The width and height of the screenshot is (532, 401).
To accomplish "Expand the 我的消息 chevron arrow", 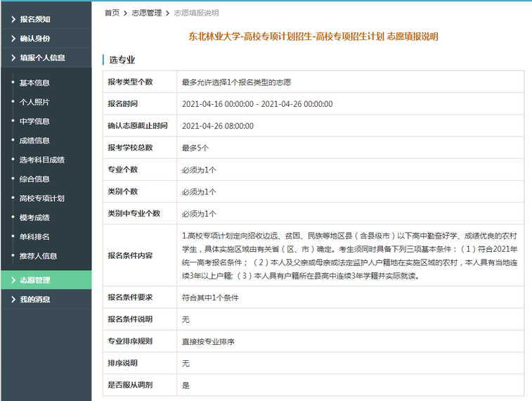I will 13,300.
